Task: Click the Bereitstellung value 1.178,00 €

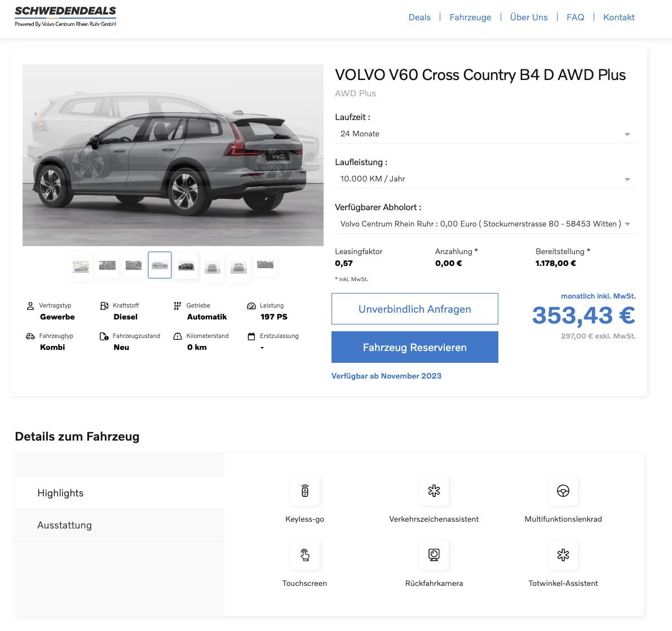Action: click(555, 264)
